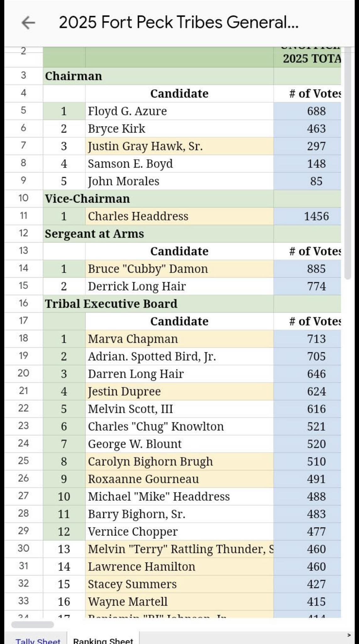Select the Sergeant at Arms heading cell

158,234
